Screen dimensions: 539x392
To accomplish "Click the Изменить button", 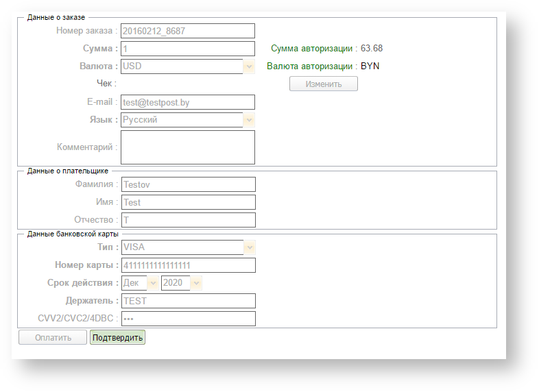I will 323,84.
